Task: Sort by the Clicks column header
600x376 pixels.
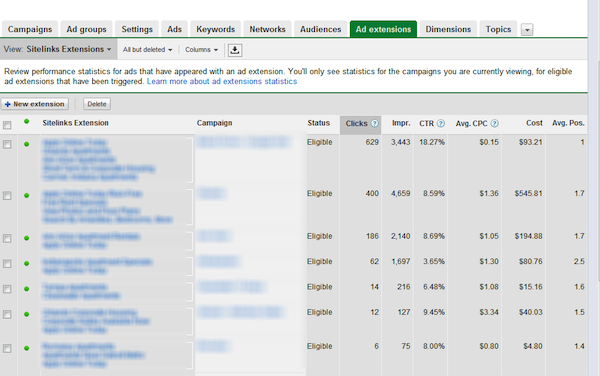Action: pyautogui.click(x=356, y=124)
